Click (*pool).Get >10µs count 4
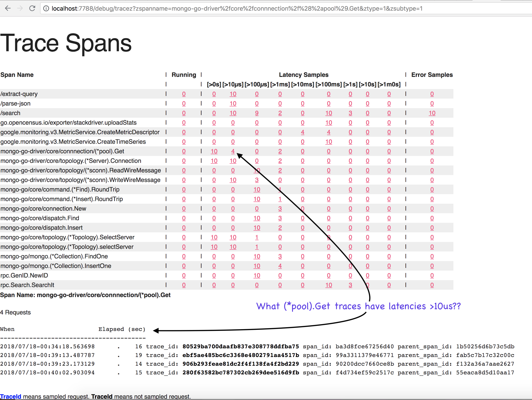This screenshot has width=532, height=400. (233, 151)
